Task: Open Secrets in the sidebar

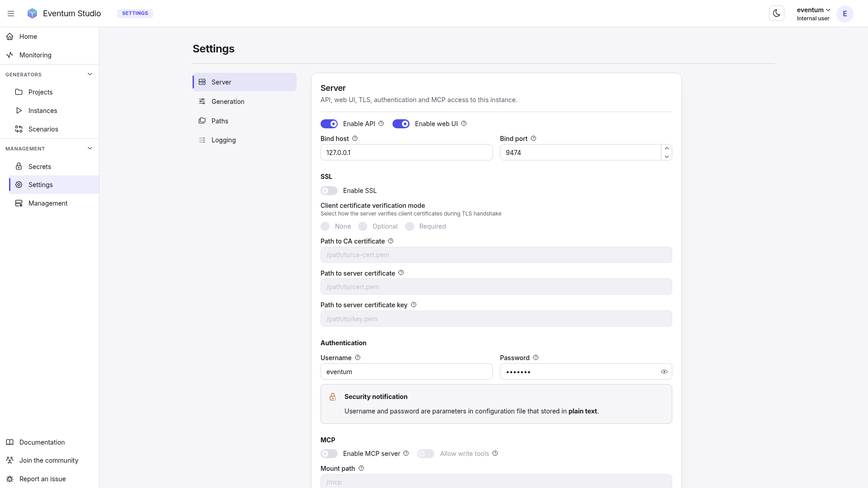Action: coord(54,167)
